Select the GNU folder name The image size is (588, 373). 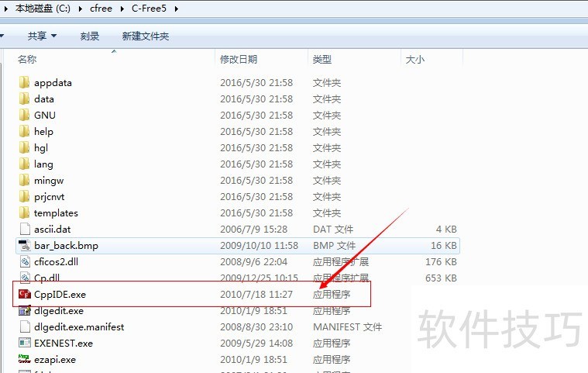coord(45,116)
